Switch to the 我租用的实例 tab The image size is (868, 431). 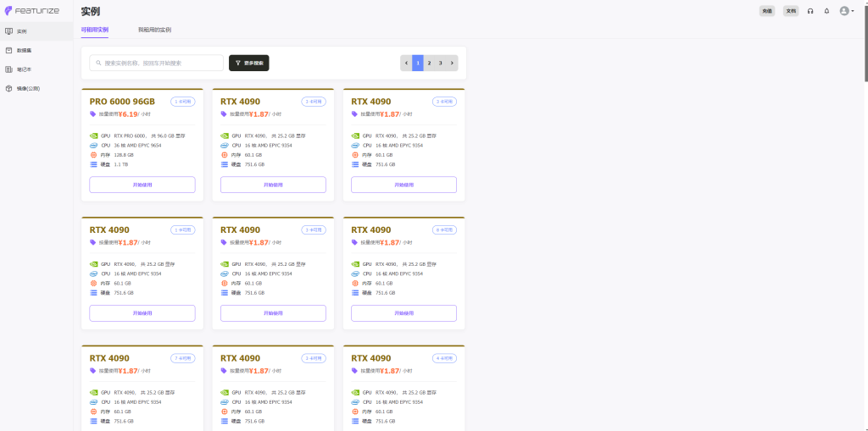tap(154, 30)
